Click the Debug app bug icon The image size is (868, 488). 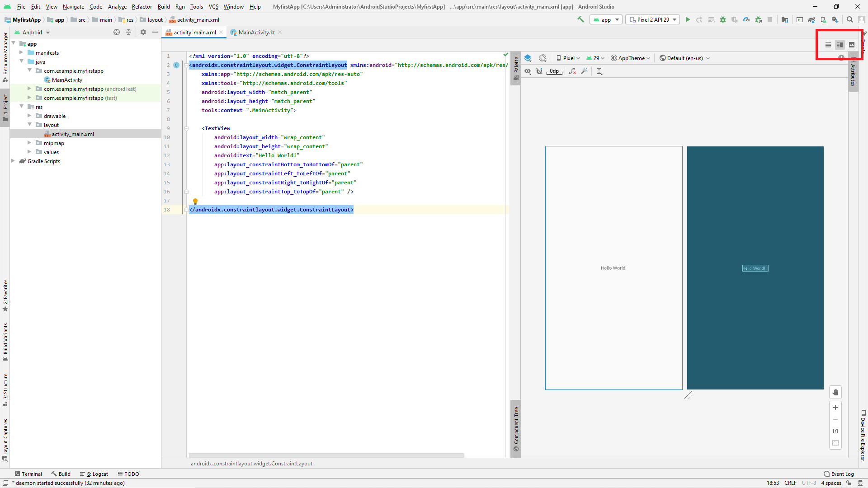[x=723, y=19]
